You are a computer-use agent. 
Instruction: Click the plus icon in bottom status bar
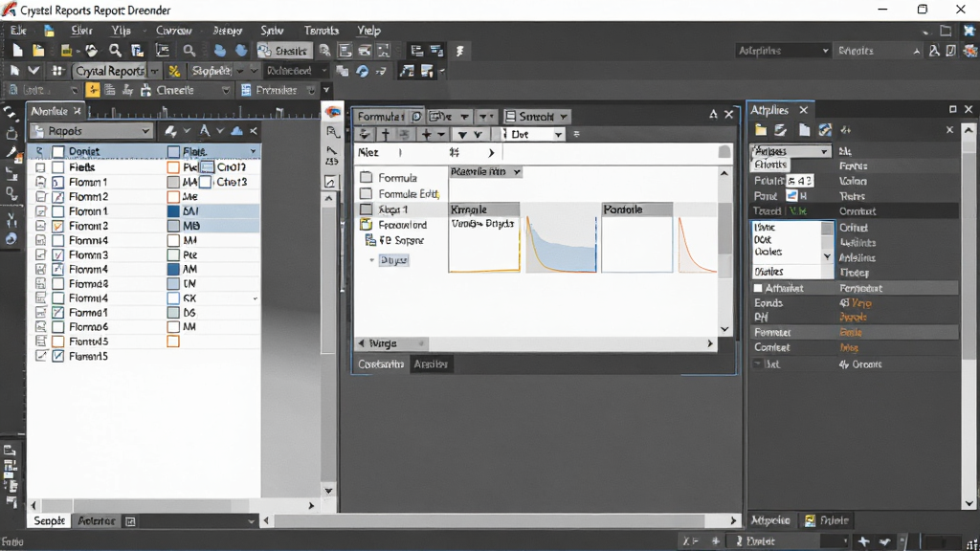[863, 541]
